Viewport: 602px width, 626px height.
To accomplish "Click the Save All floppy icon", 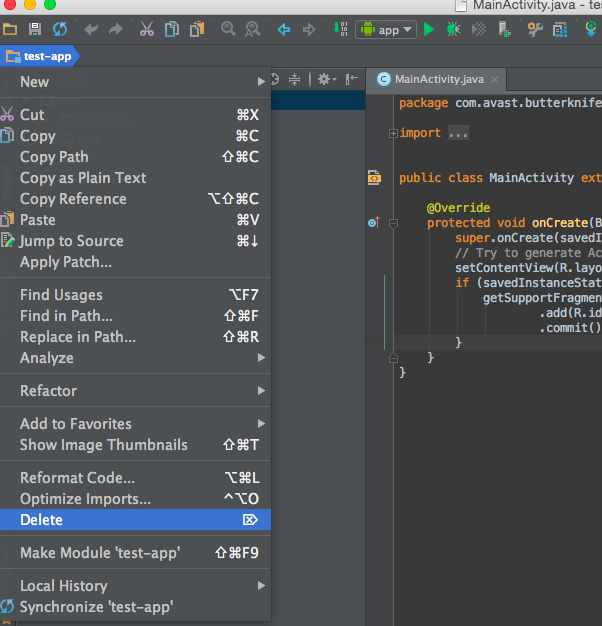I will [x=35, y=29].
